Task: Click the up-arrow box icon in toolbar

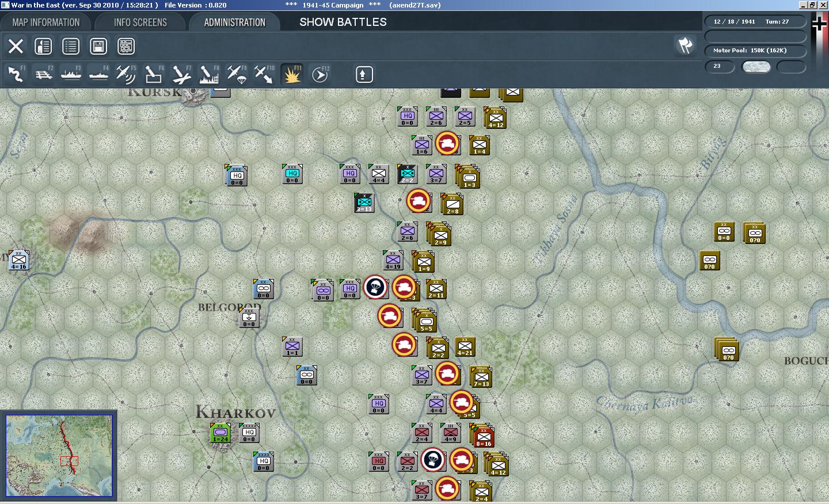Action: (364, 74)
